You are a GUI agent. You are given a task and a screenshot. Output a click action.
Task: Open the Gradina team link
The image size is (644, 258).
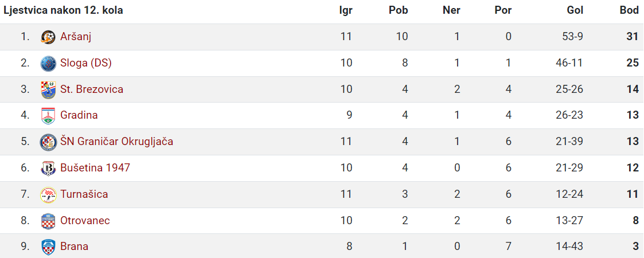(x=79, y=115)
